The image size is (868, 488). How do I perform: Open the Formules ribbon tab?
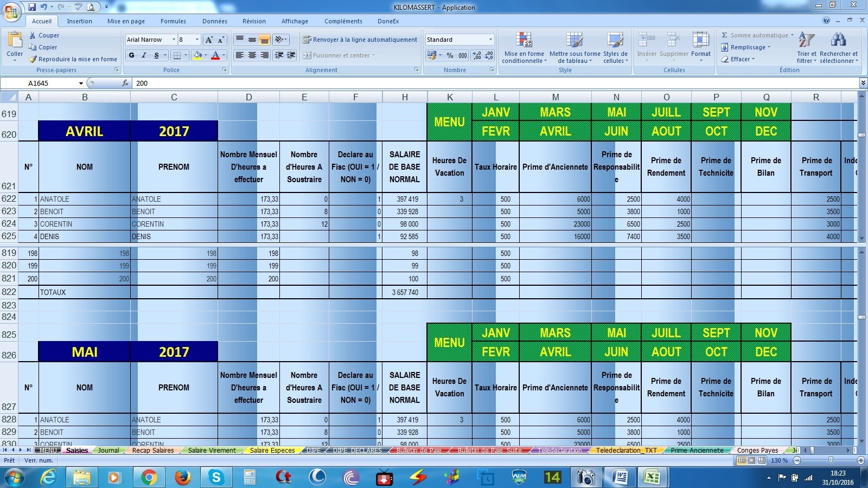(x=173, y=21)
